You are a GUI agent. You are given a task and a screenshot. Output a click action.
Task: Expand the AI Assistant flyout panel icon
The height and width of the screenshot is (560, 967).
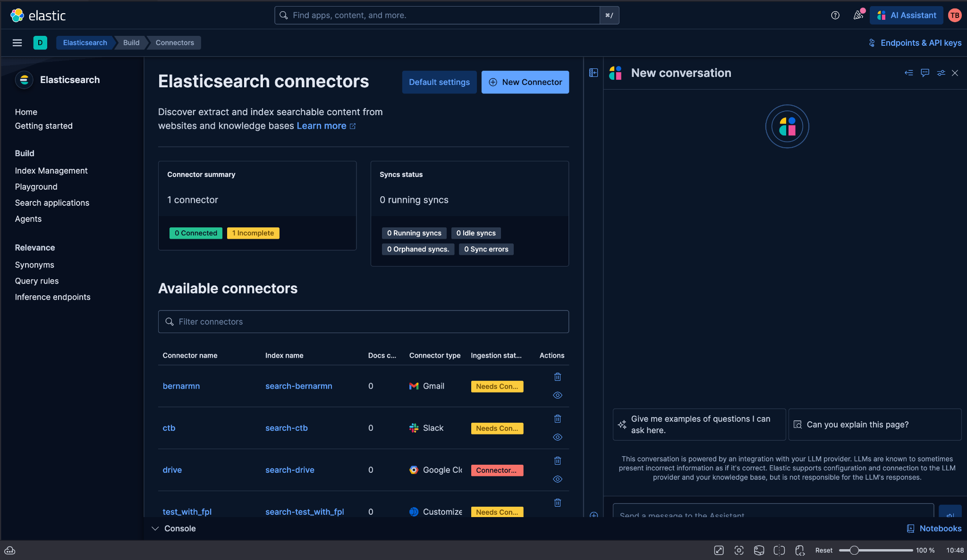[x=594, y=73]
